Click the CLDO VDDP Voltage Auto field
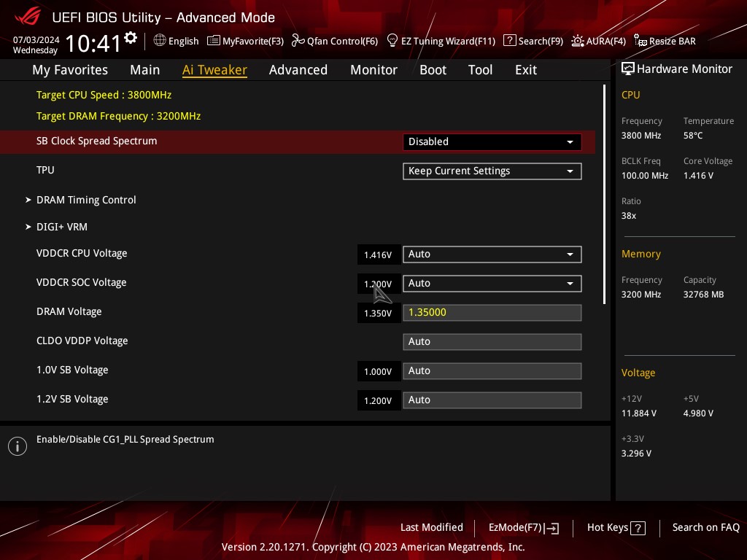747x560 pixels. (492, 342)
